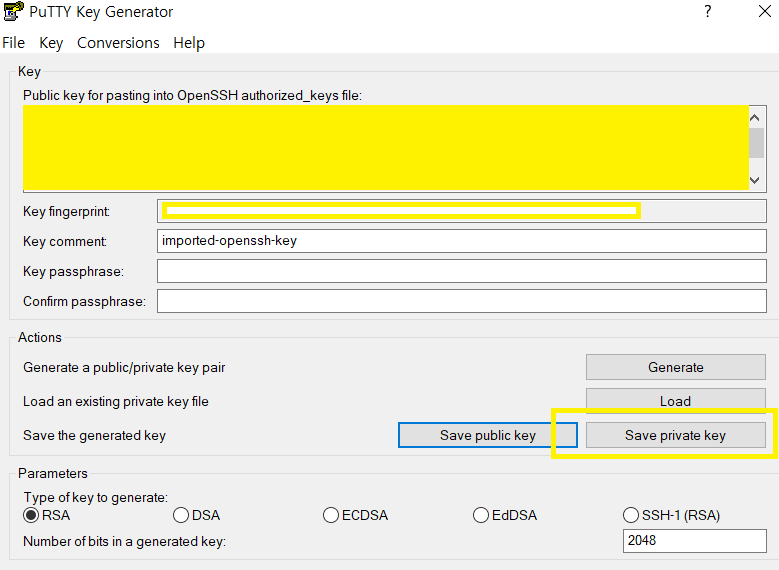Click the Key fingerprint field
Image resolution: width=779 pixels, height=570 pixels.
coord(462,211)
